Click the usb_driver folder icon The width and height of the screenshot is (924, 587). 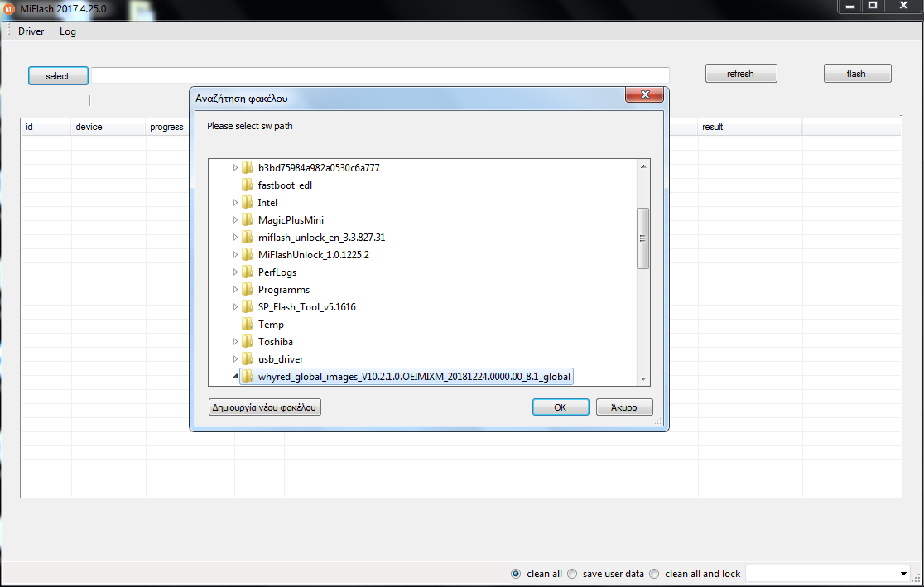pyautogui.click(x=248, y=359)
